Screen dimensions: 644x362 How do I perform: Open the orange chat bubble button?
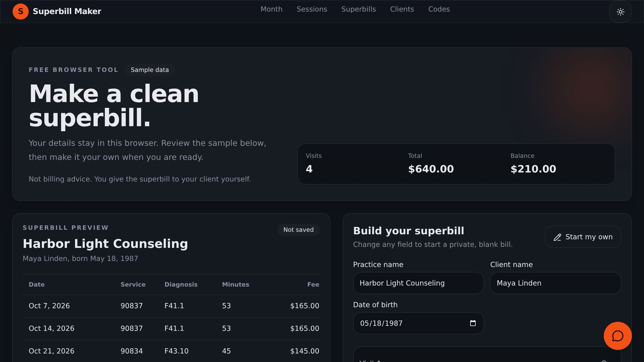[618, 336]
